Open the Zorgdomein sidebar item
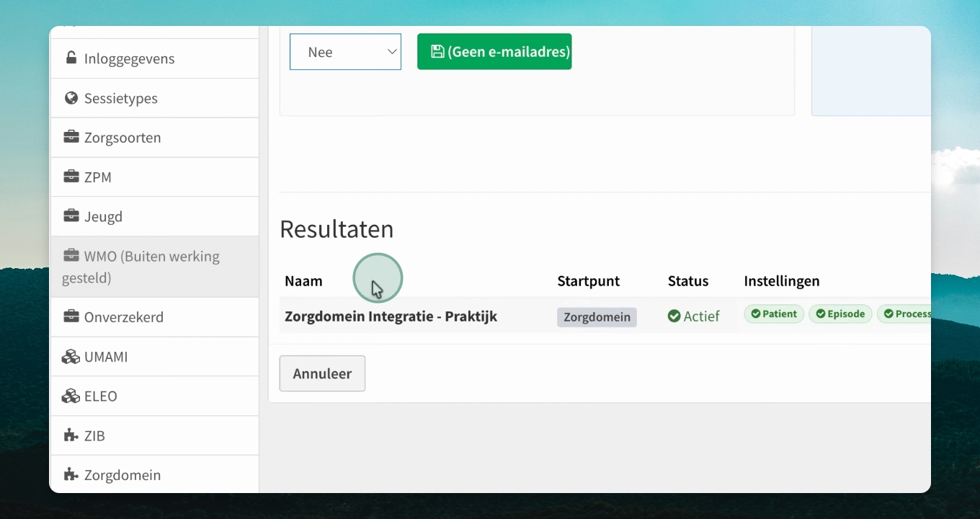Image resolution: width=980 pixels, height=519 pixels. (x=154, y=474)
